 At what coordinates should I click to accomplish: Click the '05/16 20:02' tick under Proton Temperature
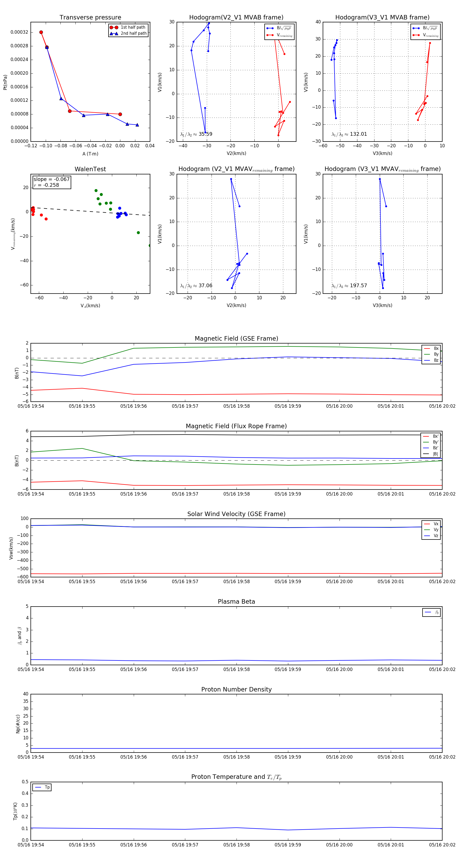click(442, 845)
